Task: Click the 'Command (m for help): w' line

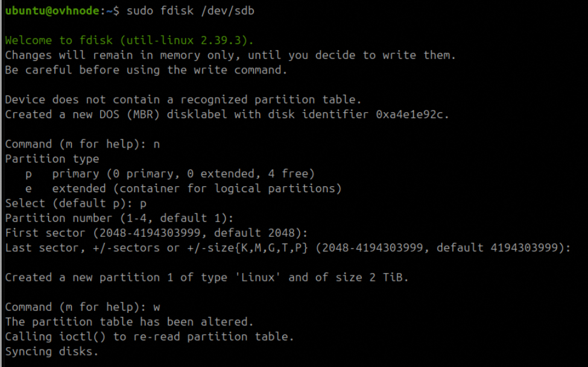Action: (x=83, y=307)
